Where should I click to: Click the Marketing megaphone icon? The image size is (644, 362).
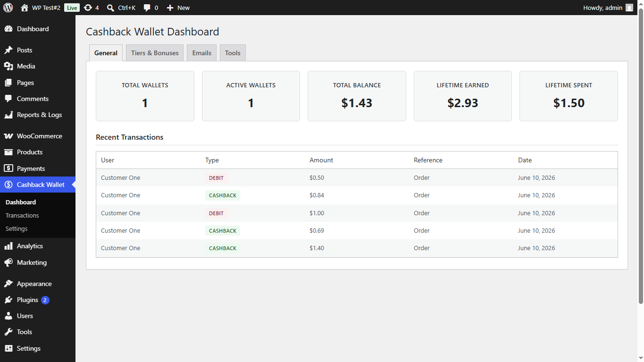pyautogui.click(x=8, y=262)
